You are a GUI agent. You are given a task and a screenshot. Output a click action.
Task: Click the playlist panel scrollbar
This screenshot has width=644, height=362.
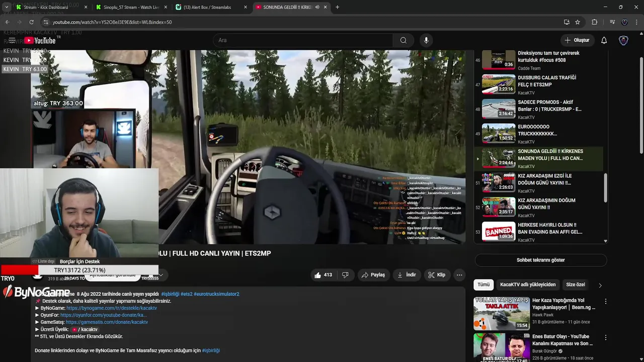(605, 189)
